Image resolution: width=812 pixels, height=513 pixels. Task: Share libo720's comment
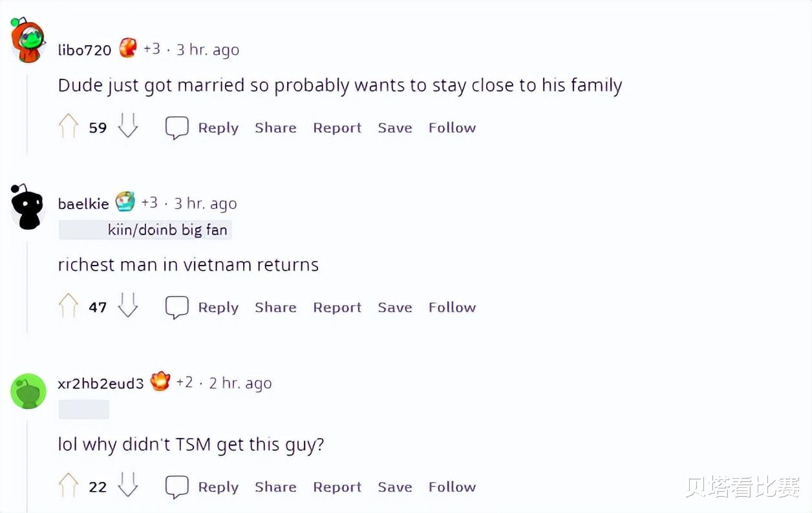[275, 128]
